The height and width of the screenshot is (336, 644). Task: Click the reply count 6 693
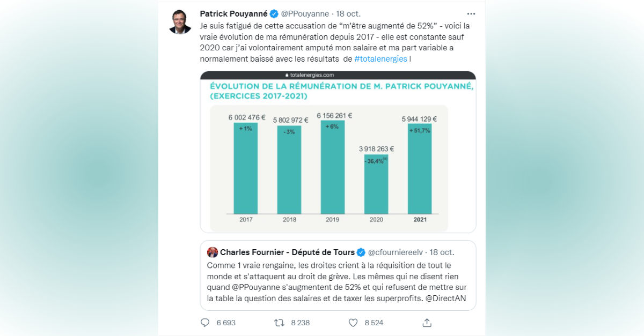pyautogui.click(x=225, y=323)
